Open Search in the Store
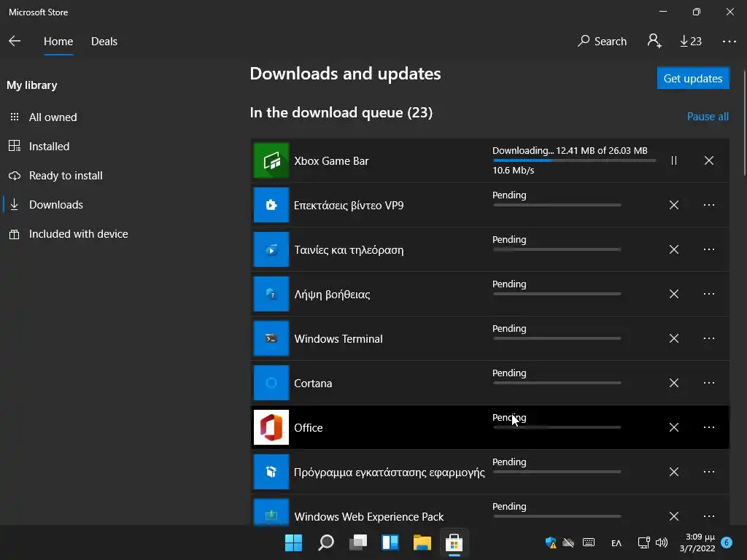 pos(602,42)
